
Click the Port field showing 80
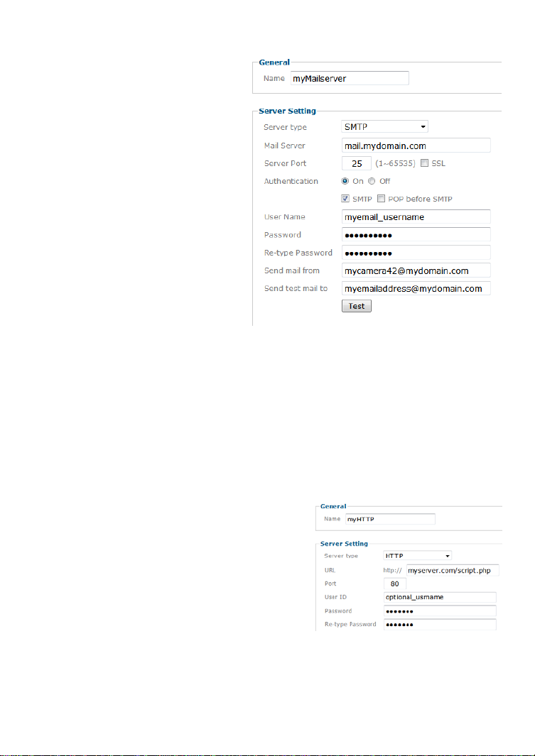tap(394, 584)
